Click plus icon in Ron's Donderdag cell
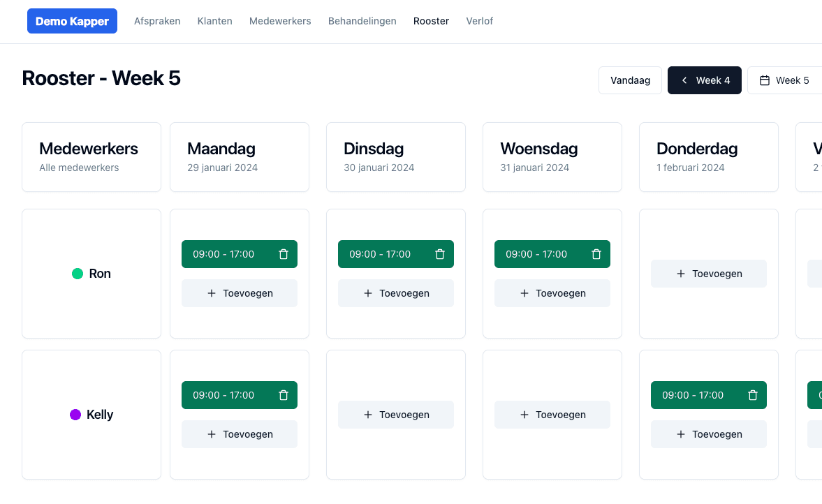Screen dimensions: 822x504 pos(681,274)
